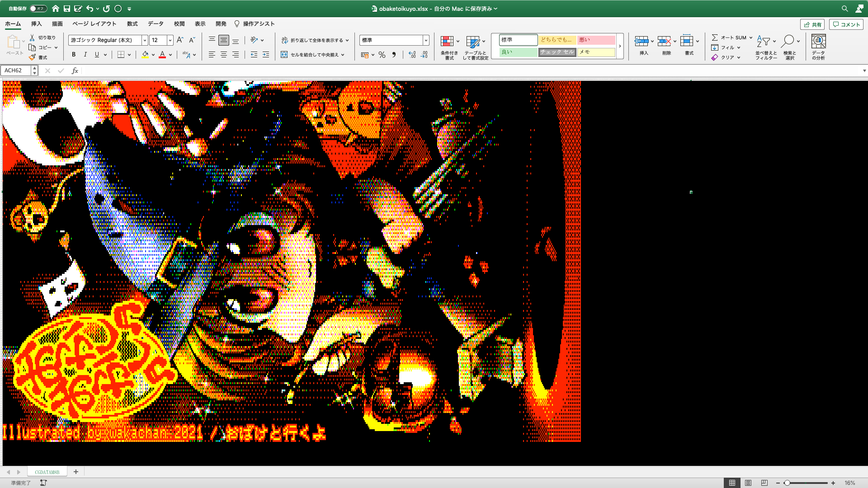The height and width of the screenshot is (488, 868).
Task: Increase decimal places
Action: tap(412, 55)
